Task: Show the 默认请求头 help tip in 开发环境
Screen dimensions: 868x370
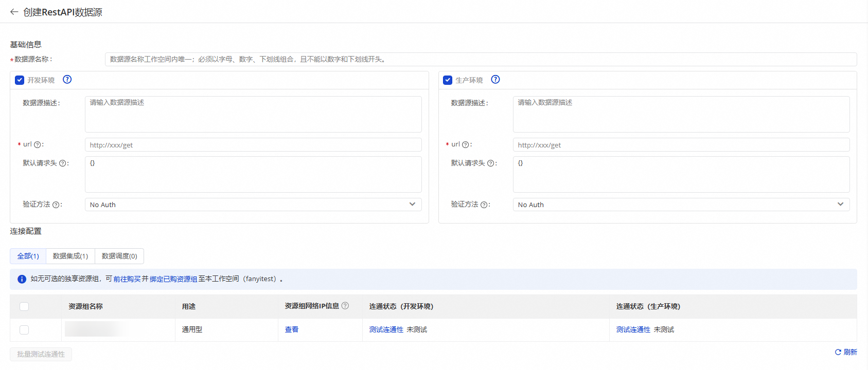Action: point(63,163)
